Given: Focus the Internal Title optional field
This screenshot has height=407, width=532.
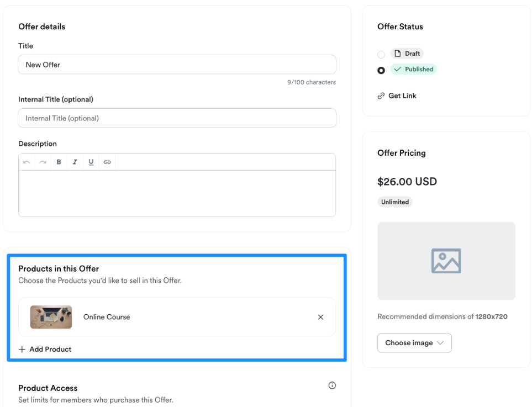Looking at the screenshot, I should tap(177, 118).
